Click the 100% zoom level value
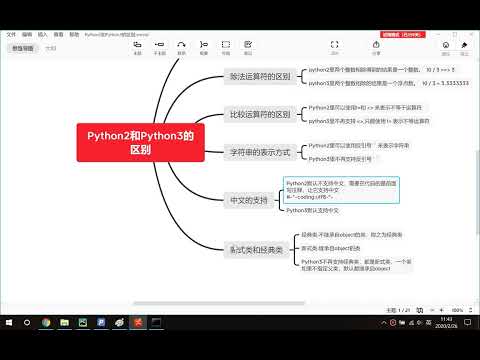The image size is (480, 360). [x=457, y=310]
